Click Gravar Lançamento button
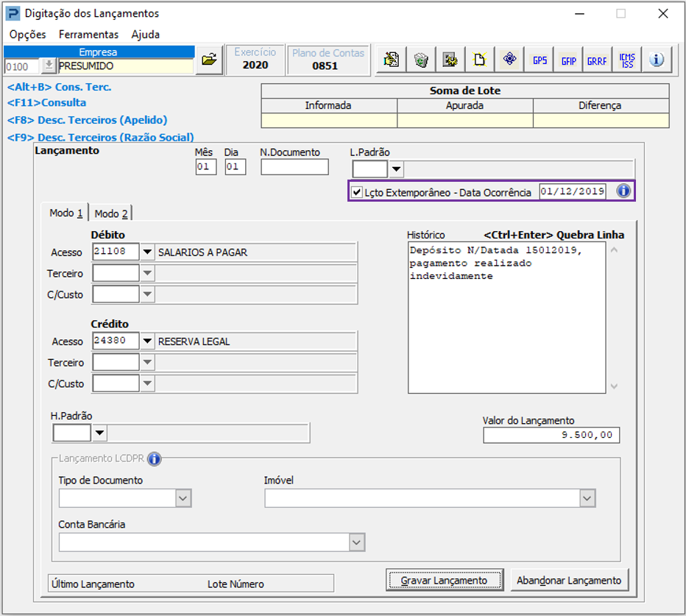The height and width of the screenshot is (616, 686). click(x=444, y=580)
